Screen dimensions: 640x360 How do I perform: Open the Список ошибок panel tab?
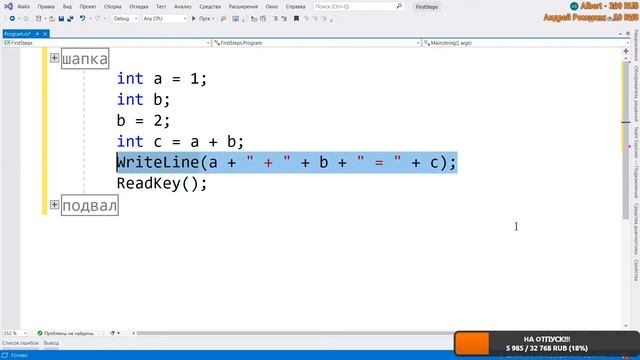20,343
